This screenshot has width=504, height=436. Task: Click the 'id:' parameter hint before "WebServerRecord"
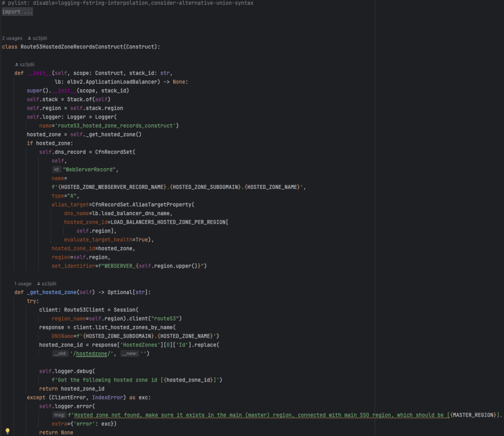click(x=56, y=169)
